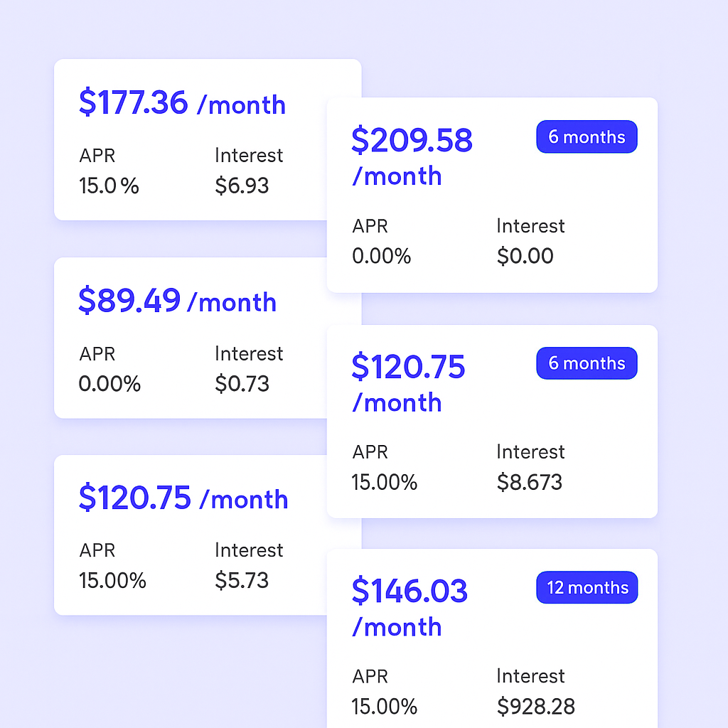This screenshot has height=728, width=728.
Task: Click the 0.00% APR on the $209.58 card
Action: 382,256
